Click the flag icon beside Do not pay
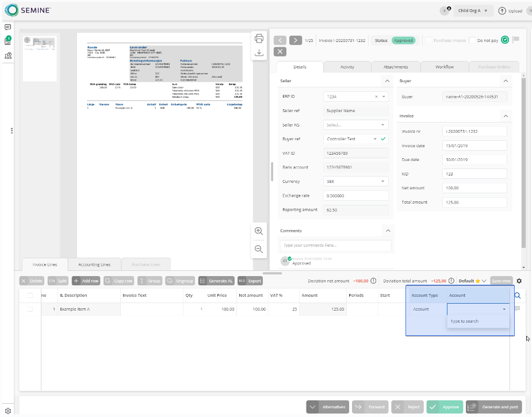This screenshot has height=417, width=532. click(x=516, y=40)
